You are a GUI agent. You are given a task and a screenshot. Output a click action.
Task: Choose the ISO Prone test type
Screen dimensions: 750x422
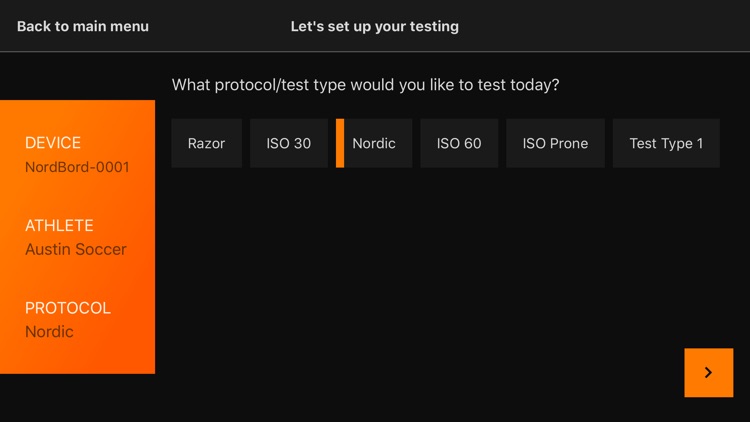point(555,143)
